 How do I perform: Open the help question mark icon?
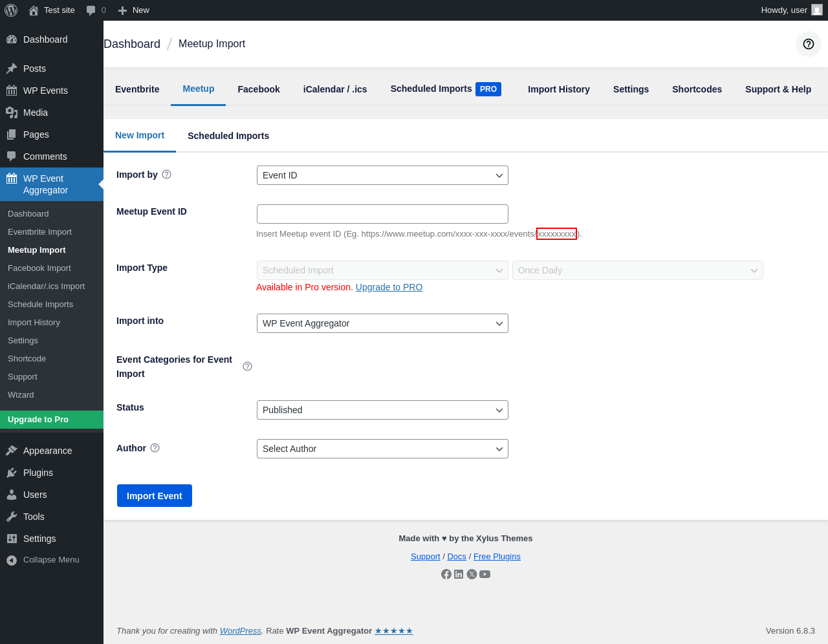point(808,44)
